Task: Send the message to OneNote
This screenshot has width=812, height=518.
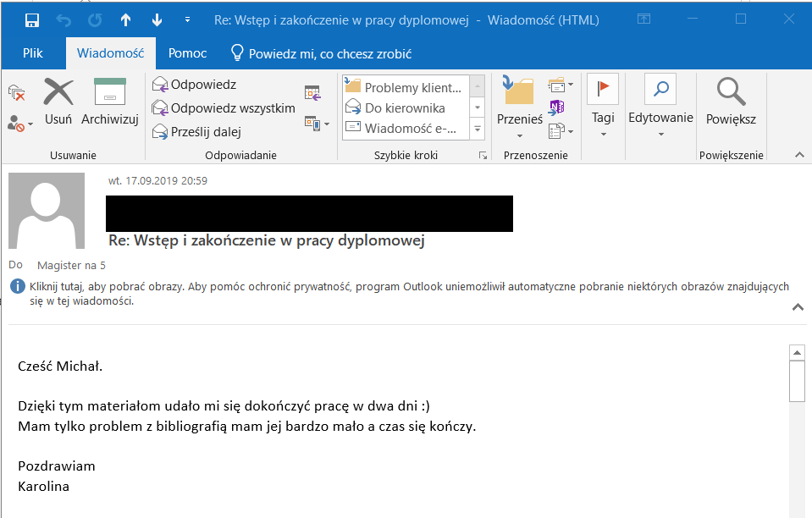Action: coord(556,107)
